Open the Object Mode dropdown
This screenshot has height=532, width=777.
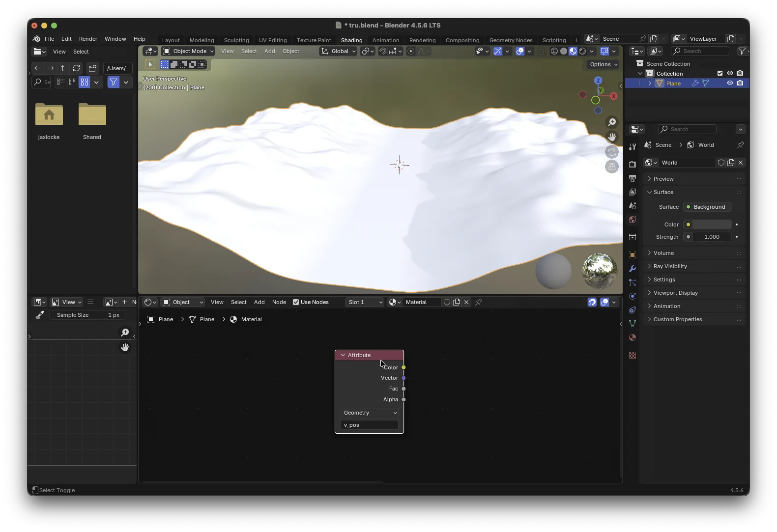coord(188,51)
